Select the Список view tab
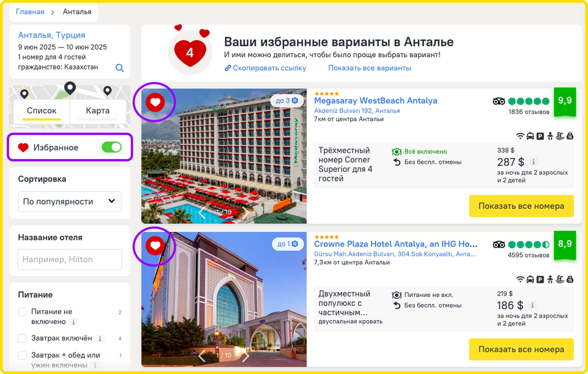The width and height of the screenshot is (588, 374). coord(42,110)
